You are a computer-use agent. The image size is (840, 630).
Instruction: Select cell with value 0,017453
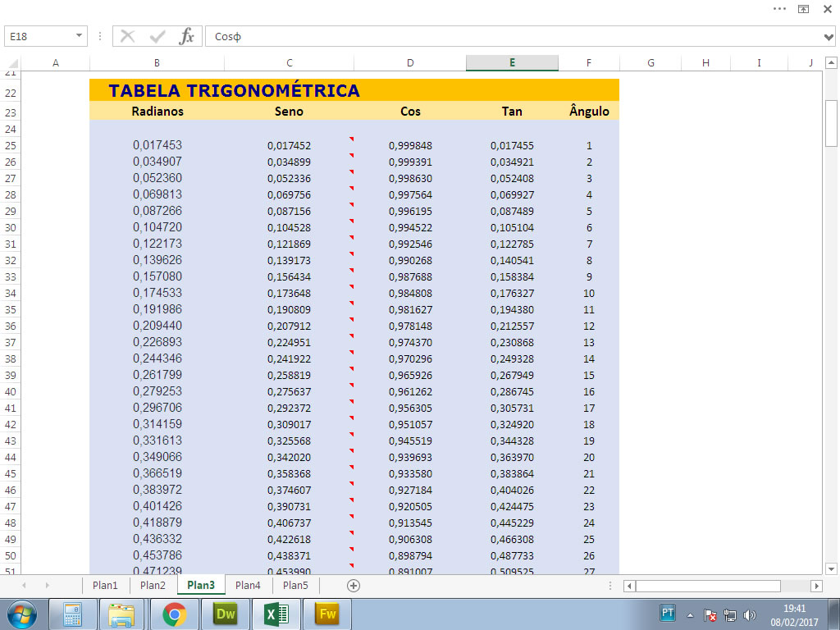coord(157,145)
